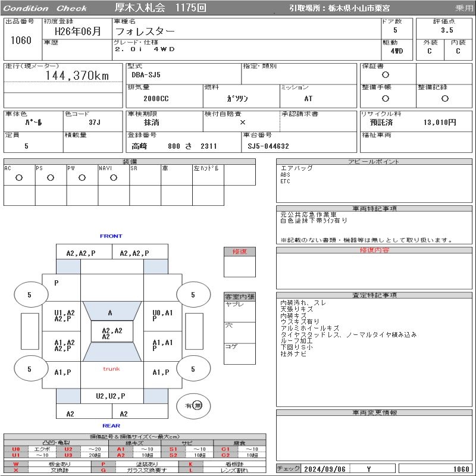Click the recycle fee 13,010円
Viewport: 476px width, 476px height.
pos(440,123)
